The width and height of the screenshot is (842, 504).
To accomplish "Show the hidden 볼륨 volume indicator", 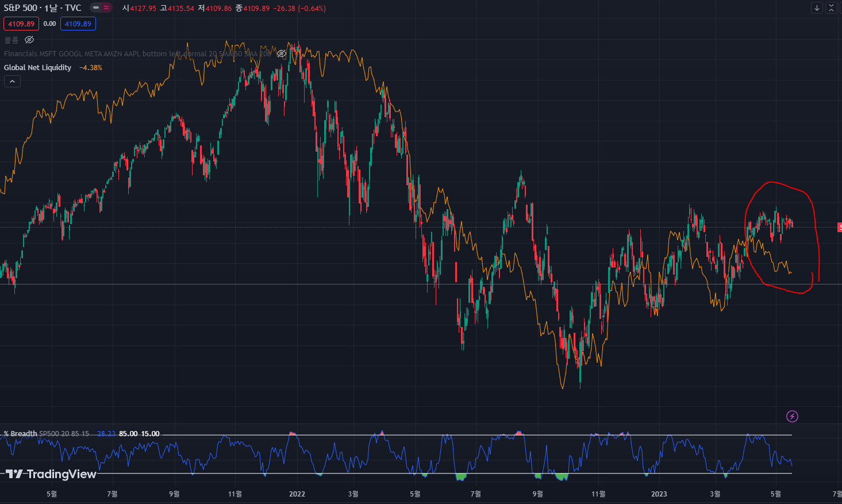I will (29, 40).
